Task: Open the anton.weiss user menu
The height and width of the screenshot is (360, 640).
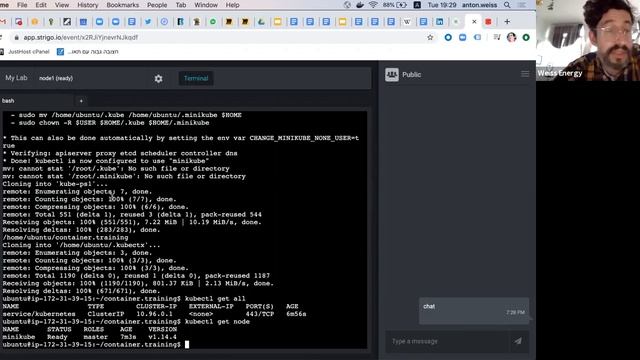Action: coord(479,5)
